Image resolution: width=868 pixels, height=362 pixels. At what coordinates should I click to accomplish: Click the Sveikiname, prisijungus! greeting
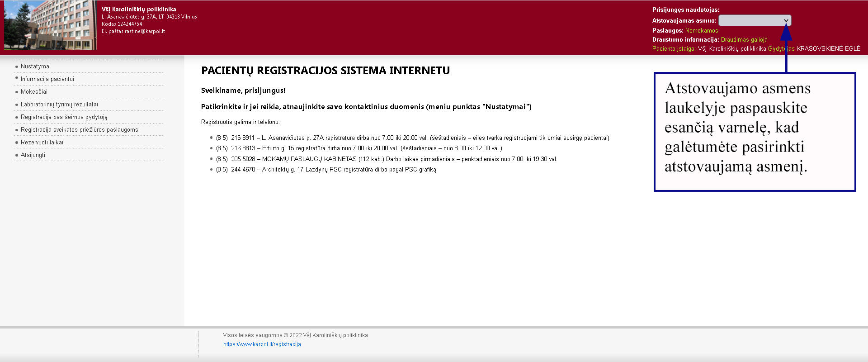[243, 90]
